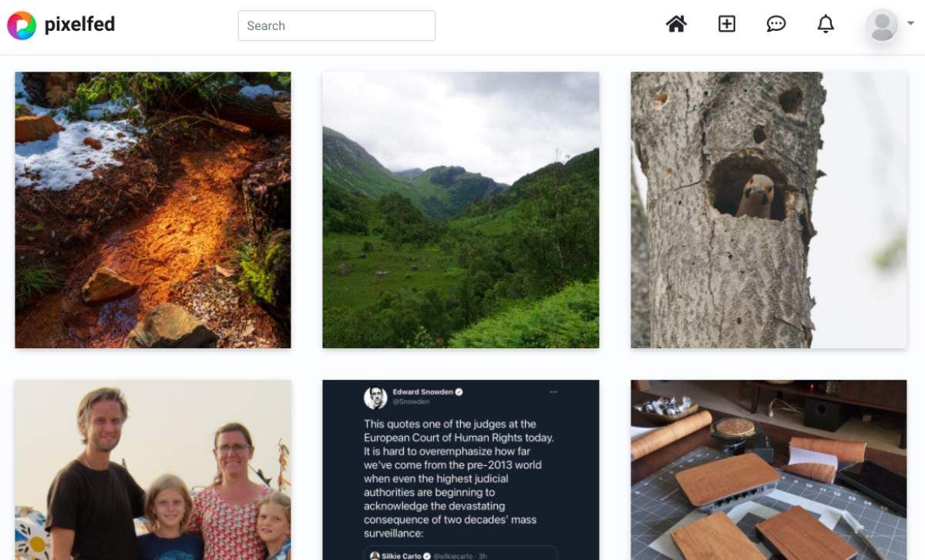Open the green mountain valley photo
The height and width of the screenshot is (560, 925).
[x=460, y=210]
